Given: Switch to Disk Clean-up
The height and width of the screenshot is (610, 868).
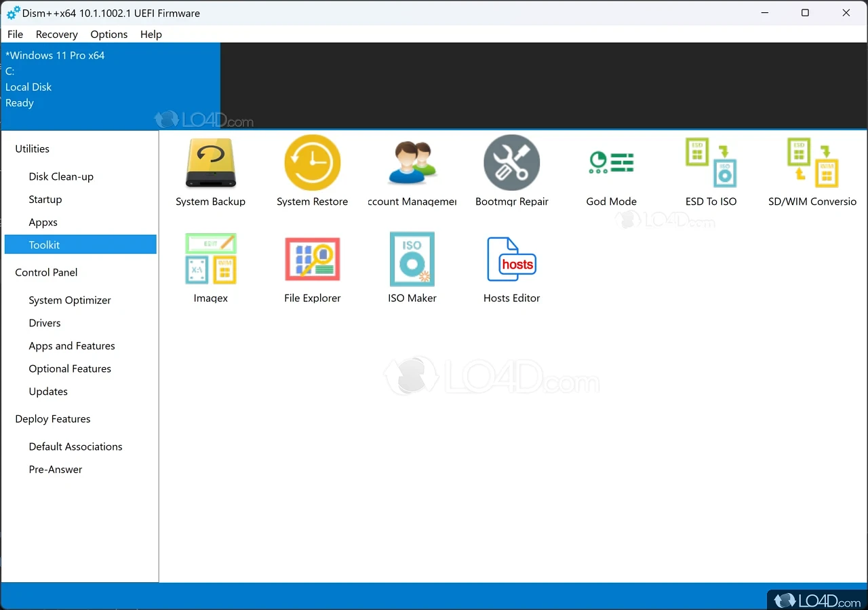Looking at the screenshot, I should (x=61, y=176).
